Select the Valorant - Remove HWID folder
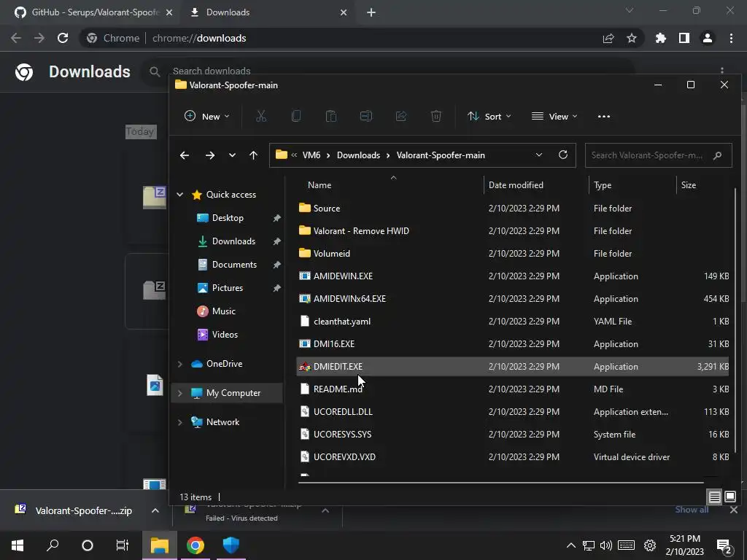The width and height of the screenshot is (747, 560). pyautogui.click(x=513, y=231)
